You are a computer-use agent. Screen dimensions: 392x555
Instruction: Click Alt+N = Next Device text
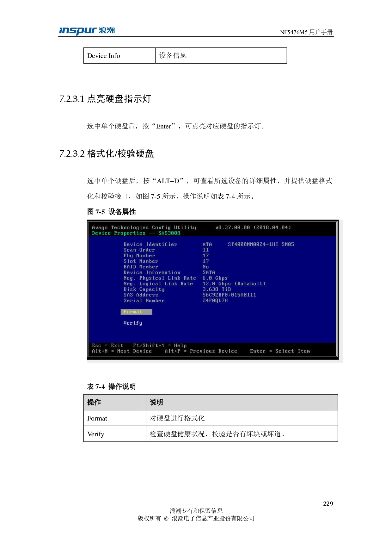122,351
